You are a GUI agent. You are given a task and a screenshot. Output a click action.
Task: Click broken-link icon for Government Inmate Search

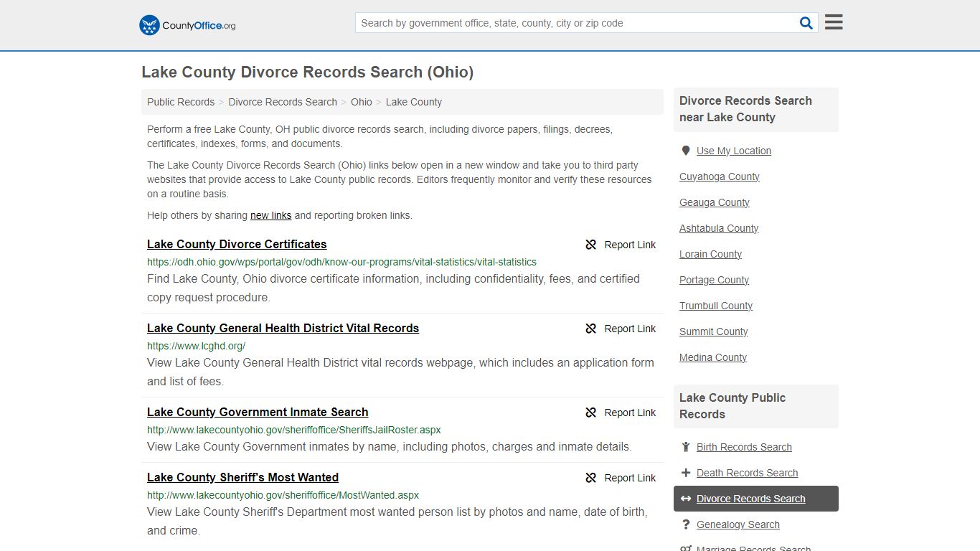591,413
